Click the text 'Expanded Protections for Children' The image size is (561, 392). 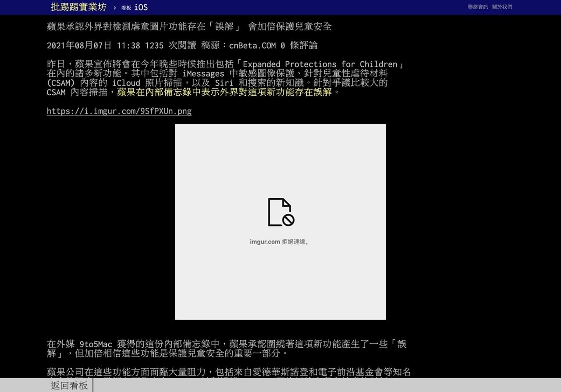click(320, 64)
